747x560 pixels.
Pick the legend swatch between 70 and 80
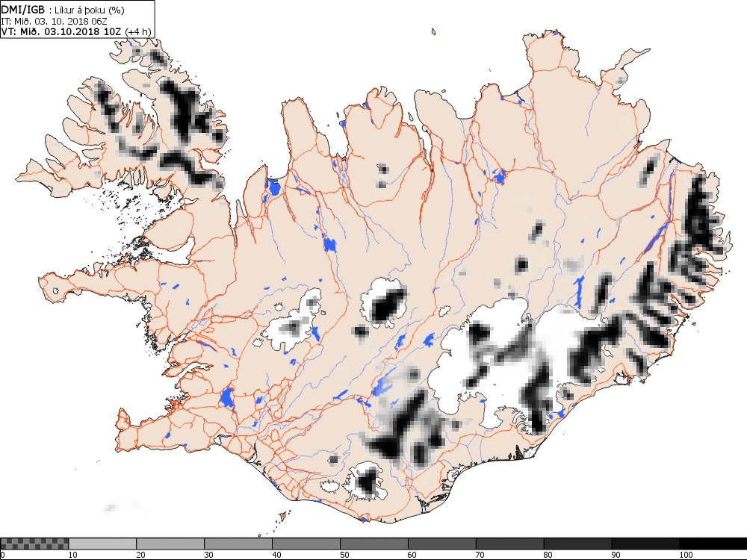509,544
